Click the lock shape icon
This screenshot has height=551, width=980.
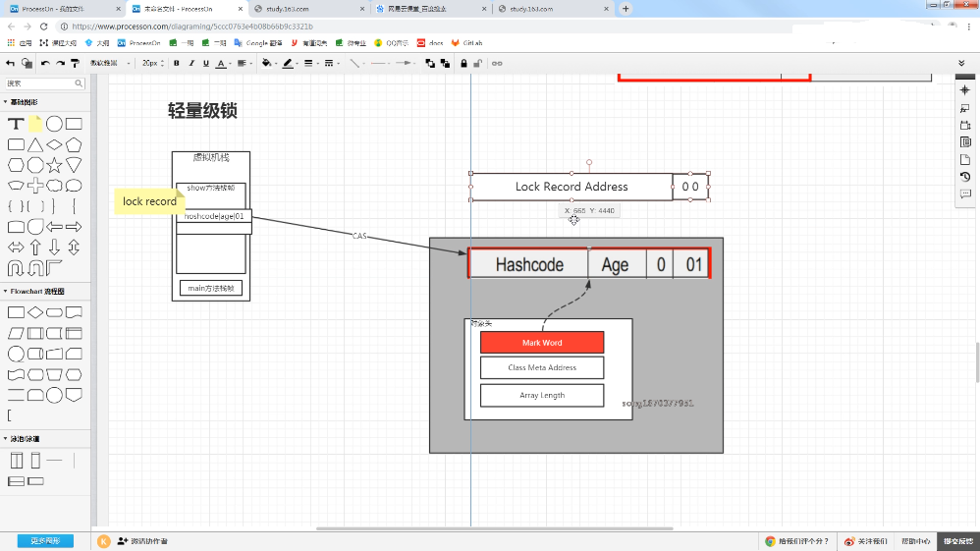point(463,63)
